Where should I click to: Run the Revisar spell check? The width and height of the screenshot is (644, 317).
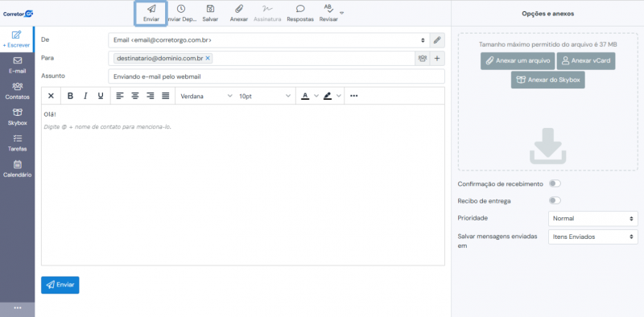328,14
